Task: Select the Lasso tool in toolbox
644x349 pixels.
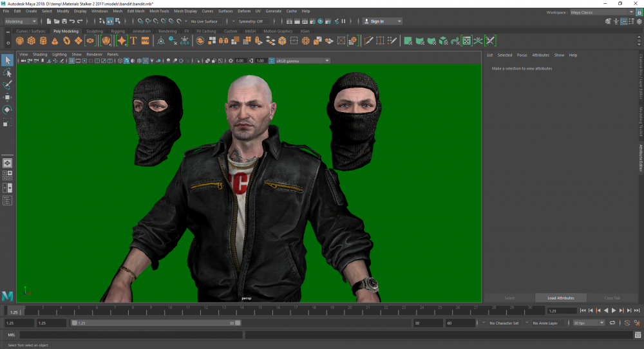Action: tap(7, 73)
